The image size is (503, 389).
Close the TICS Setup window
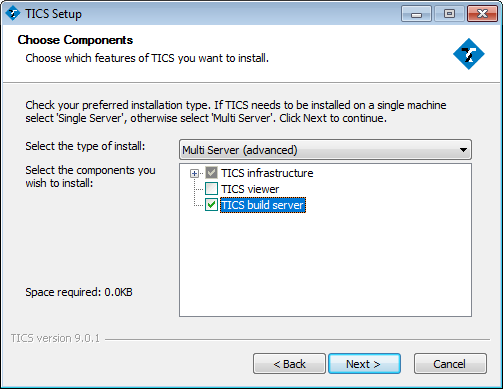(482, 14)
